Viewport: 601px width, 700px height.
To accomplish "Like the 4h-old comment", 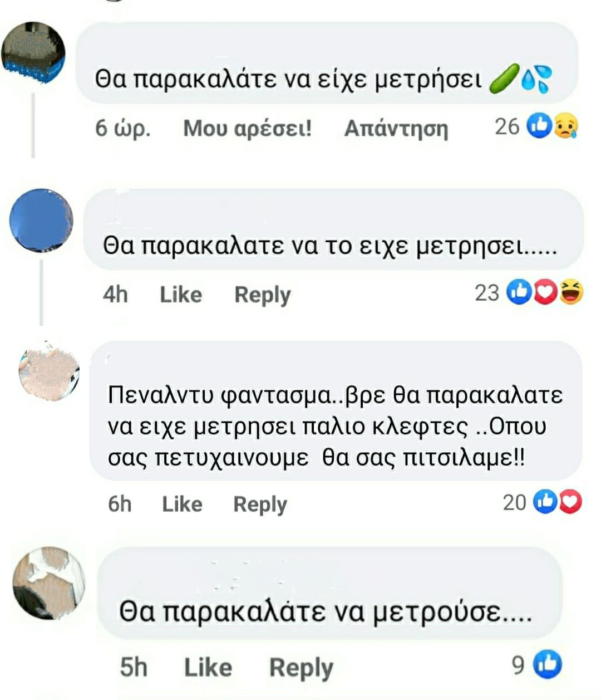I will (181, 294).
